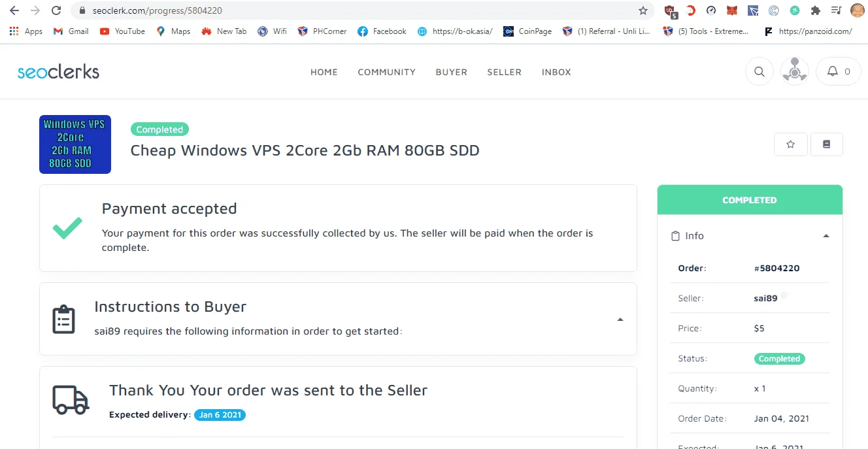Screen dimensions: 868x449
Task: Open the Facebook bookmark
Action: tap(382, 31)
